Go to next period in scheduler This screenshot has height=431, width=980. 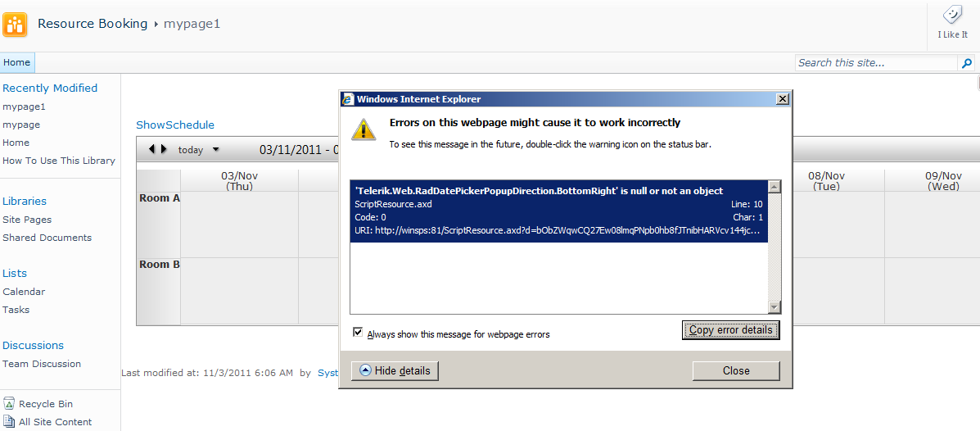165,149
